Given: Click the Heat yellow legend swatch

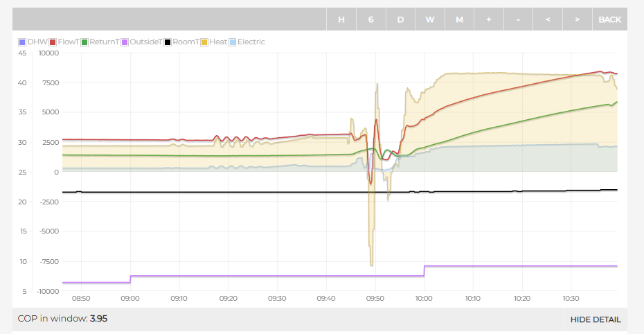Looking at the screenshot, I should 205,42.
